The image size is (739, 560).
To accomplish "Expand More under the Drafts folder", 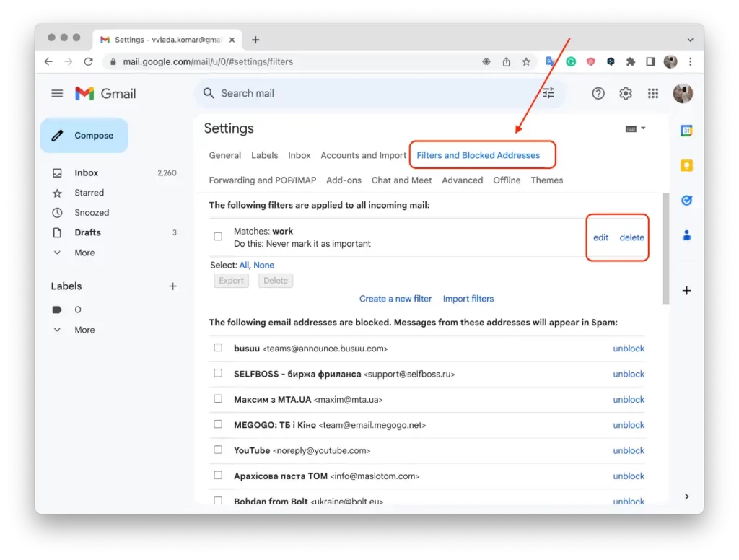I will (x=84, y=253).
